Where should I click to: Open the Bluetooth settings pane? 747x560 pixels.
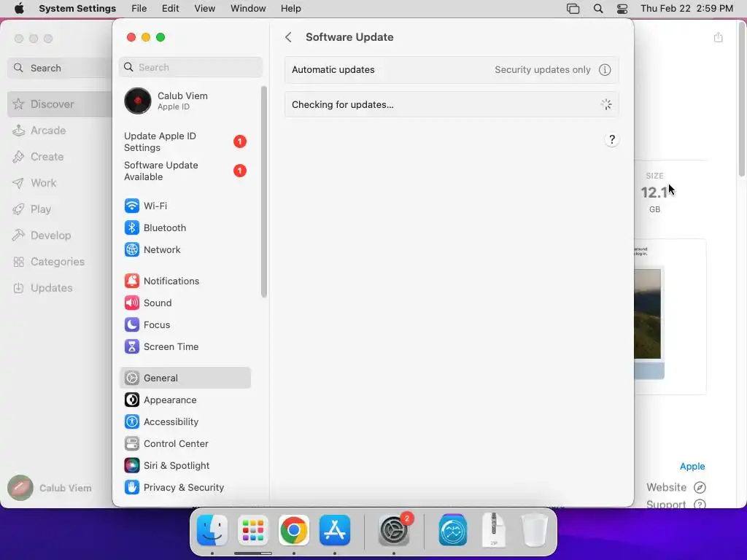click(185, 227)
